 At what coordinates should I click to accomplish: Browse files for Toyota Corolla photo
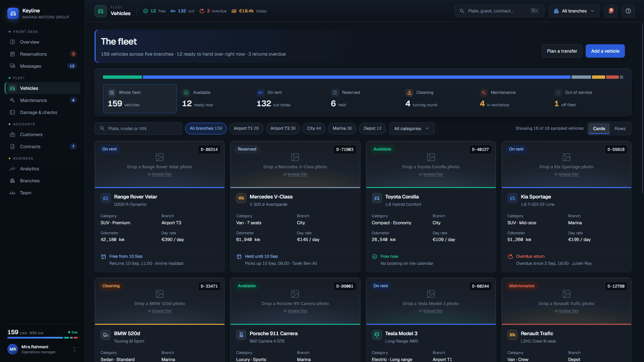[433, 174]
